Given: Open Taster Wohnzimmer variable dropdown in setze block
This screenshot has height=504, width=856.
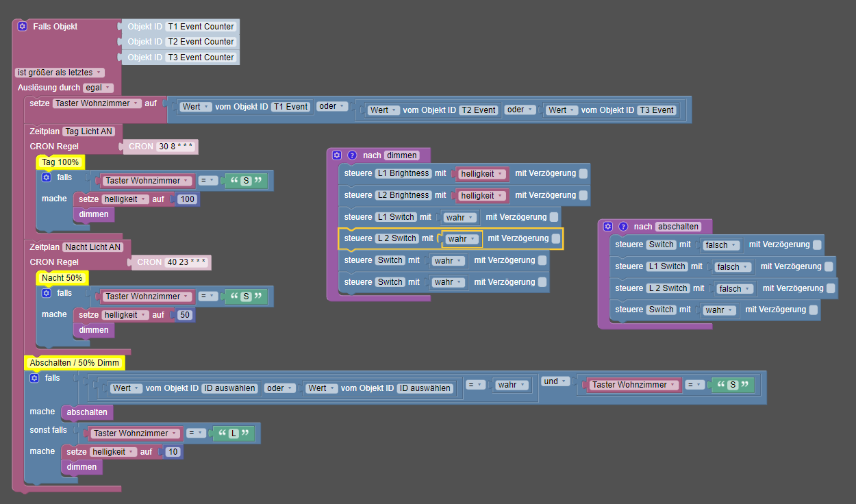Looking at the screenshot, I should click(x=97, y=103).
